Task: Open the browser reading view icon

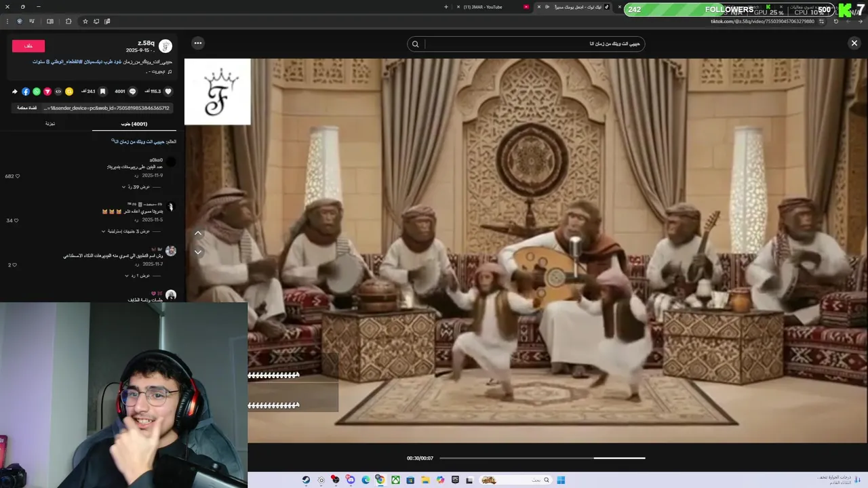Action: [x=50, y=21]
